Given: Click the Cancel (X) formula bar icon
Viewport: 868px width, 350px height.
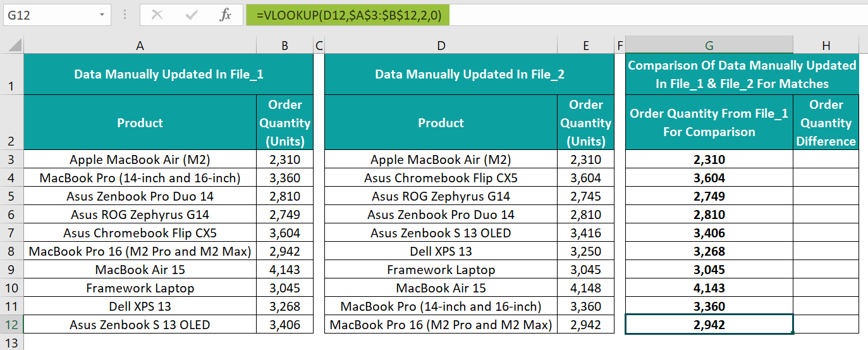Looking at the screenshot, I should (157, 15).
